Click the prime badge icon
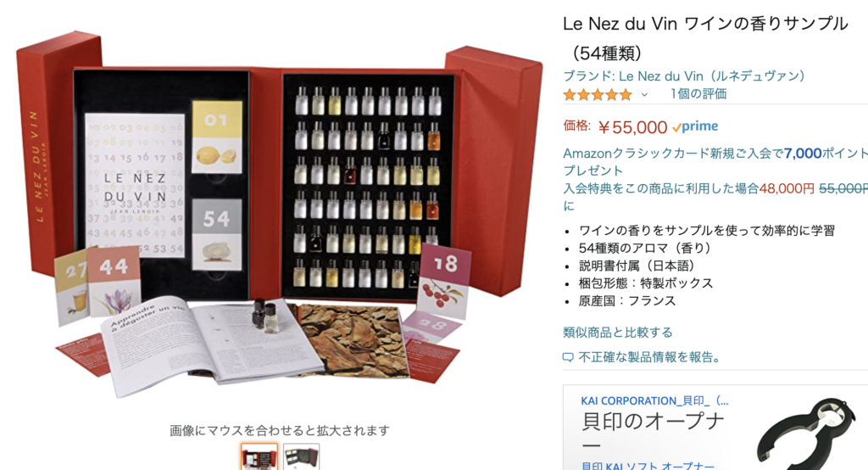868x470 pixels. pyautogui.click(x=695, y=126)
